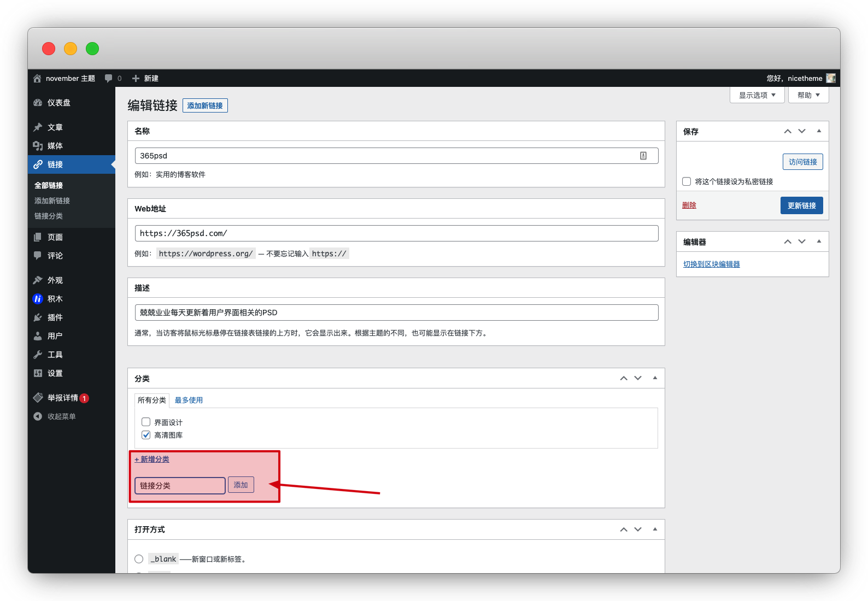The height and width of the screenshot is (601, 868).
Task: Move 编辑器 panel down
Action: pos(802,241)
